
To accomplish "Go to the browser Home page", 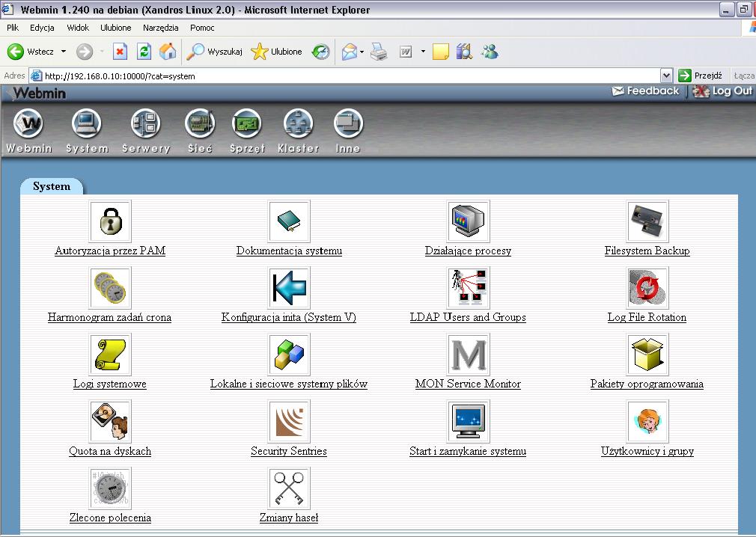I will [x=168, y=52].
